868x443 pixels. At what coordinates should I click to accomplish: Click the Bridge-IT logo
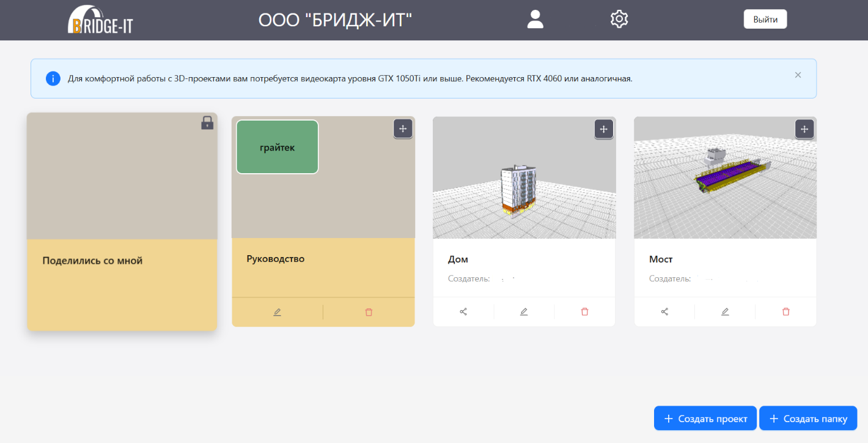pos(100,20)
